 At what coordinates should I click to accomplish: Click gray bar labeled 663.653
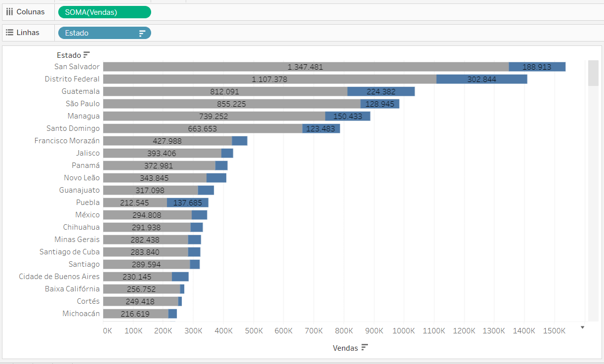(203, 128)
